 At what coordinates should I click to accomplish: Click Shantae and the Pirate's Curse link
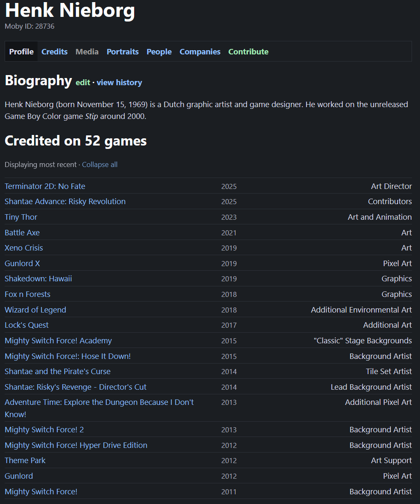57,371
